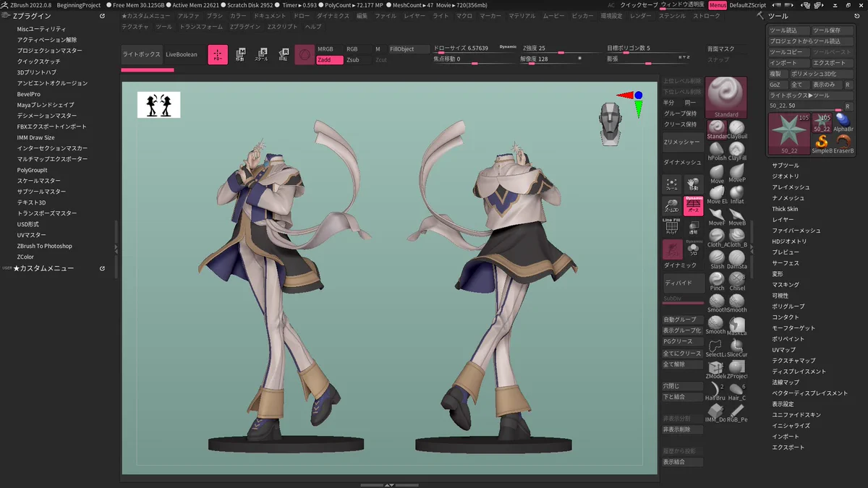
Task: Toggle the Zsub mode button
Action: point(353,60)
